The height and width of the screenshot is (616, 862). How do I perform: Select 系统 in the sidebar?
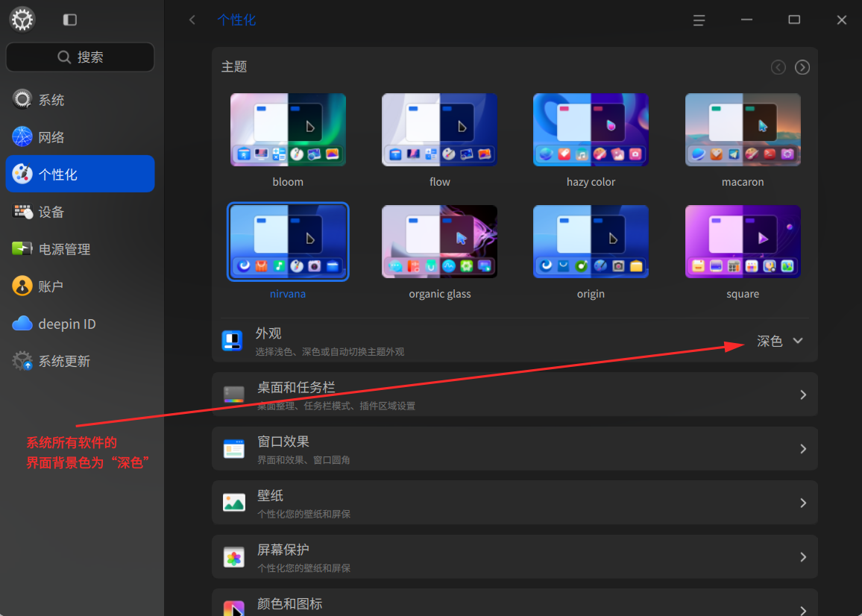tap(81, 99)
